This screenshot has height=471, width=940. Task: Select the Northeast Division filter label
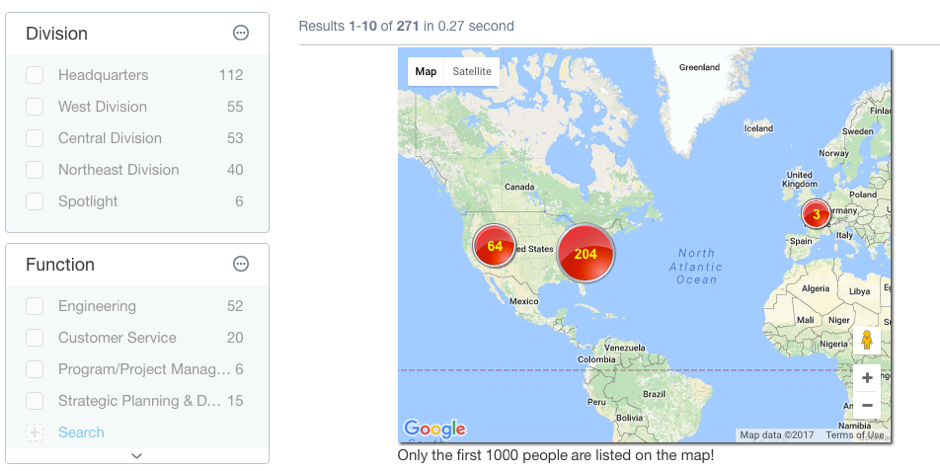coord(119,170)
